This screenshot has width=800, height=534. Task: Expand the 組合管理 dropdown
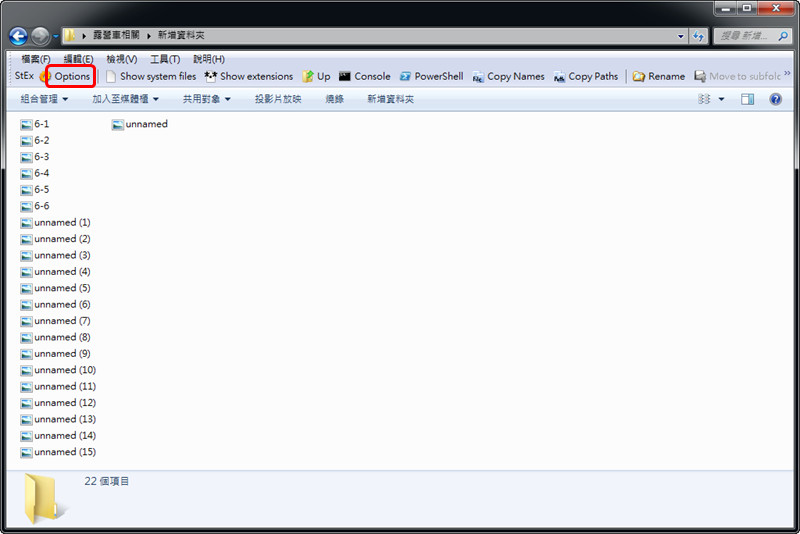tap(44, 99)
